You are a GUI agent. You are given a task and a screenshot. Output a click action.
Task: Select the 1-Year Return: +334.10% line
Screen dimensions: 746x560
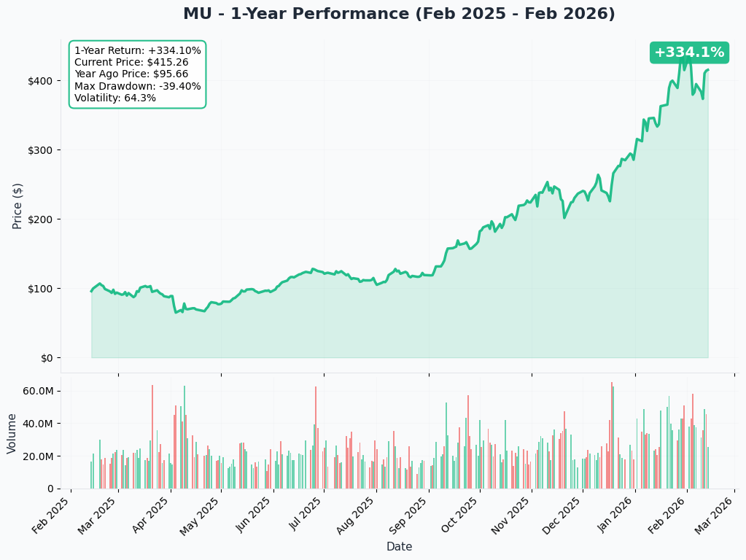tap(138, 50)
